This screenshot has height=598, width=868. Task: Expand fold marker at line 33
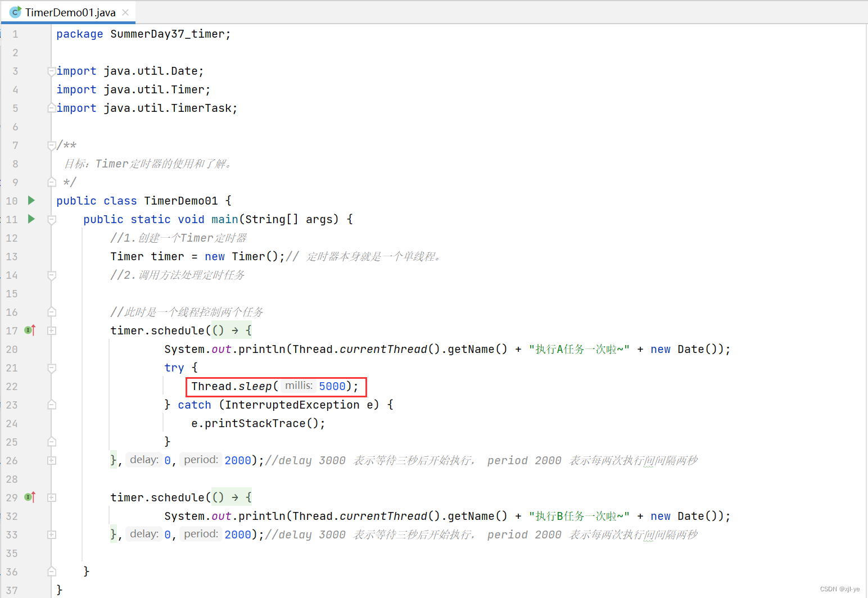52,534
